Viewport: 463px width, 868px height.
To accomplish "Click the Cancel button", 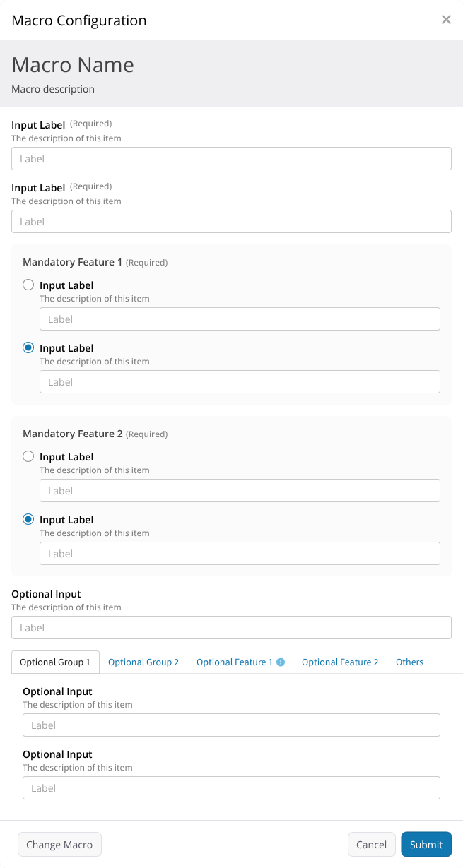I will [x=371, y=845].
